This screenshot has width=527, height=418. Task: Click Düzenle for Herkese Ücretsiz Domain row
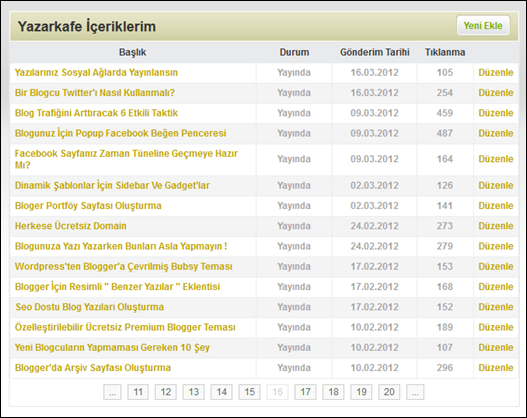(496, 226)
